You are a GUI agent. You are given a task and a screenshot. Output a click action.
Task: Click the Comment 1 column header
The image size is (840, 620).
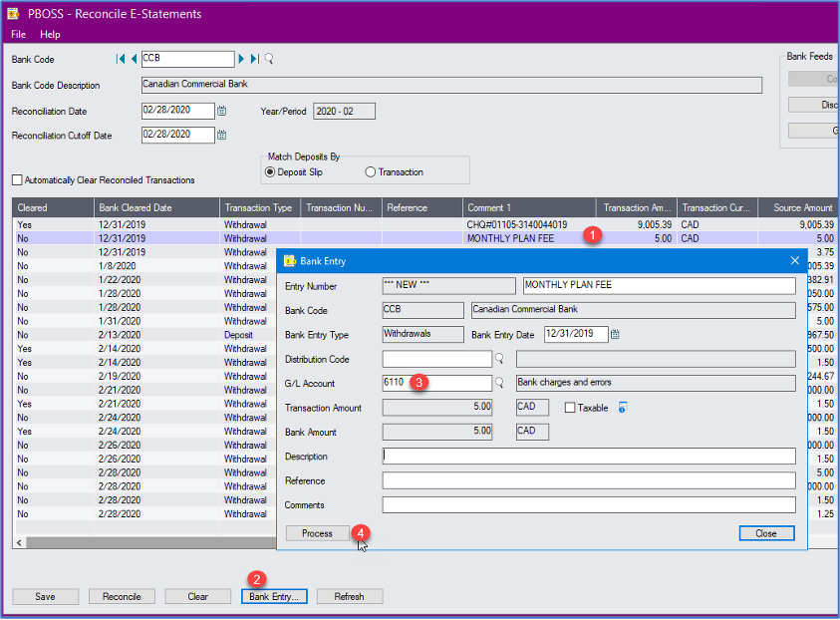529,208
